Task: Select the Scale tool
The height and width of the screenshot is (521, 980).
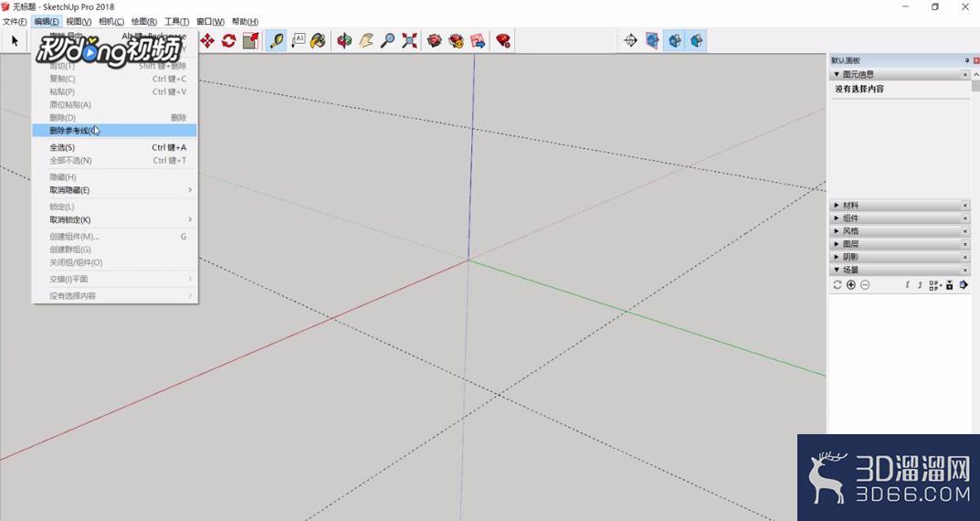Action: [250, 41]
